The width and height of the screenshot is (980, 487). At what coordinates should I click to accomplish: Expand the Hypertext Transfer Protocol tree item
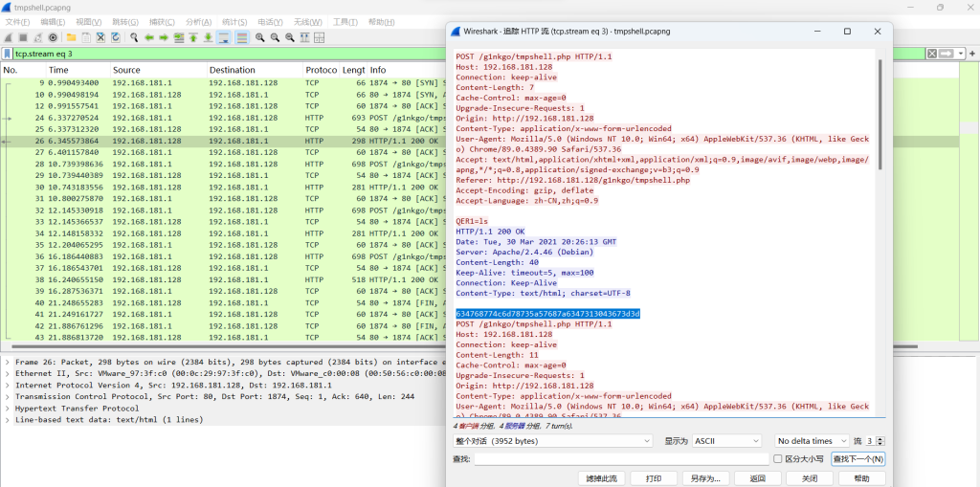tap(9, 408)
